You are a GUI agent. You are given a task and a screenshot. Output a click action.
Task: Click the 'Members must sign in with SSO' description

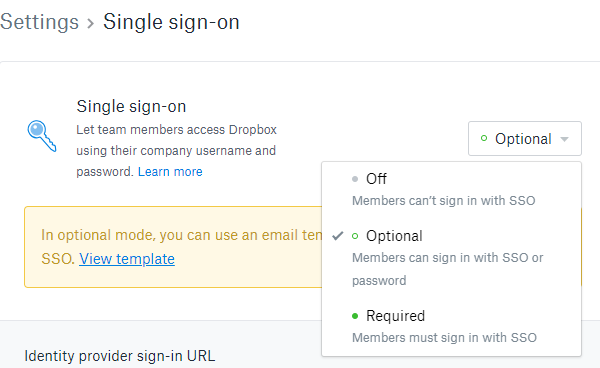(444, 338)
